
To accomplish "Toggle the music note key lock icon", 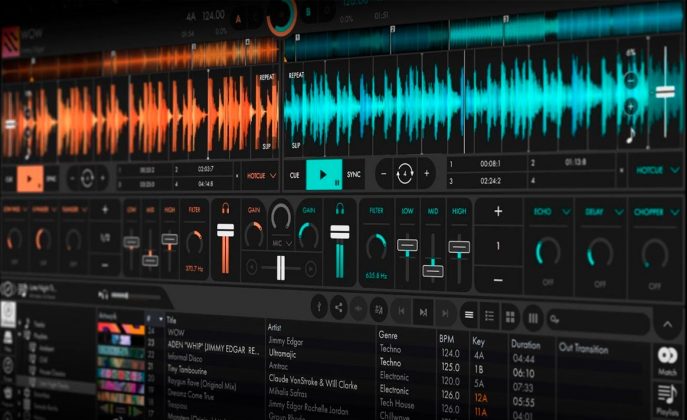I will pyautogui.click(x=630, y=135).
